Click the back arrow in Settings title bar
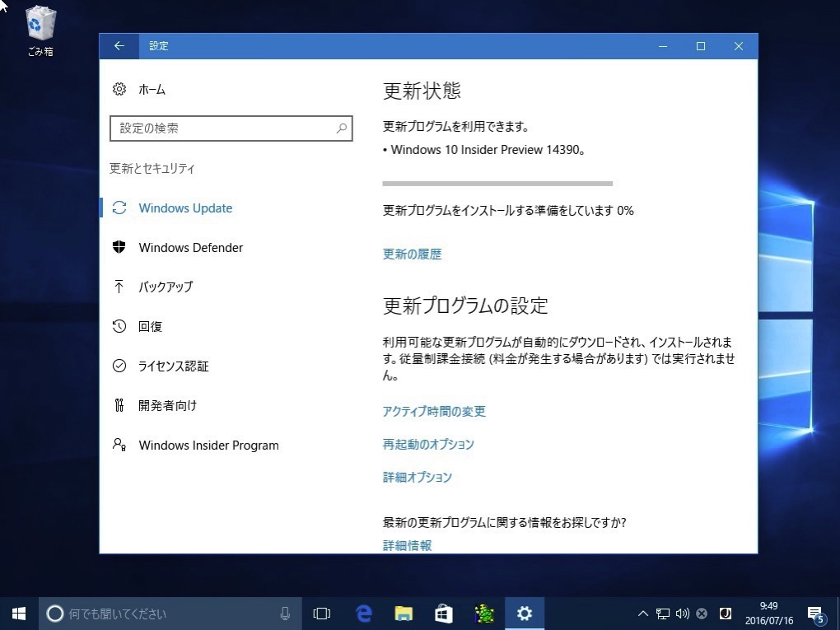This screenshot has width=840, height=630. [119, 46]
